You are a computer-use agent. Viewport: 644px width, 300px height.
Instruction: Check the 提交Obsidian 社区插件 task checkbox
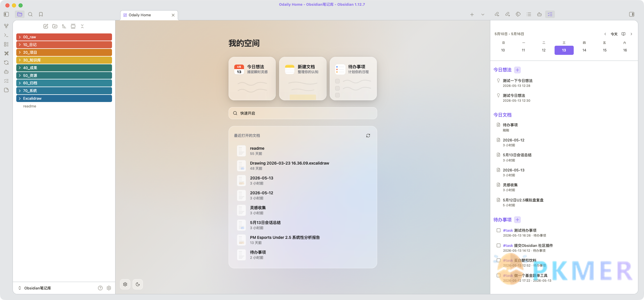[499, 245]
